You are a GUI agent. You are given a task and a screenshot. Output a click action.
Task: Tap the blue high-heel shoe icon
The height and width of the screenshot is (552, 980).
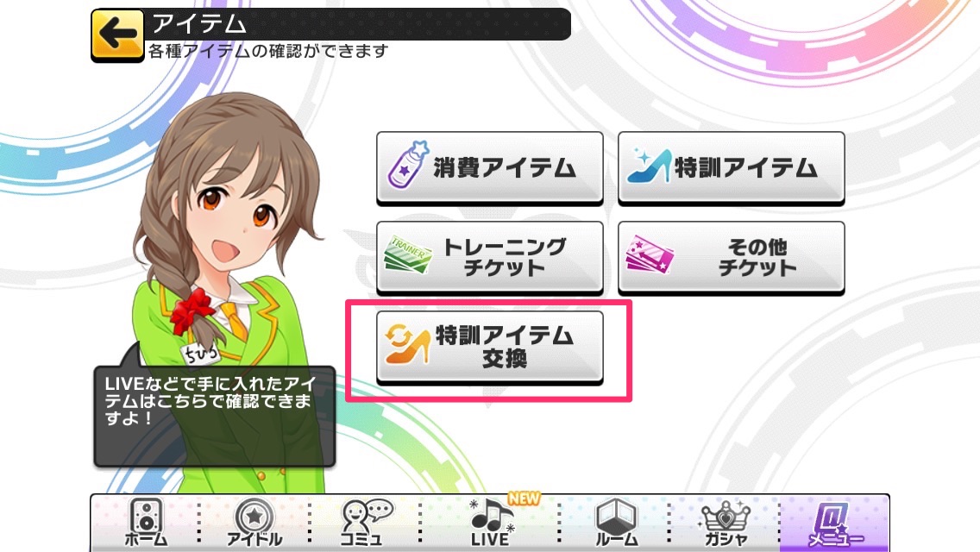pos(650,166)
